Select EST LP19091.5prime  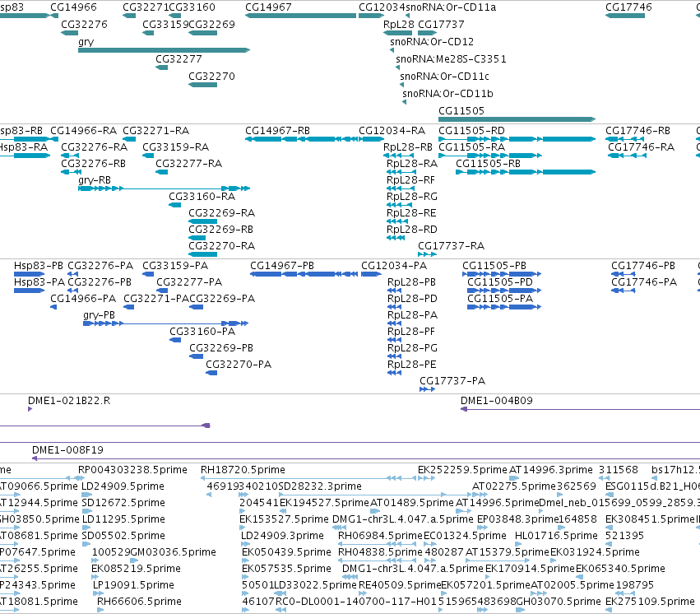(133, 585)
